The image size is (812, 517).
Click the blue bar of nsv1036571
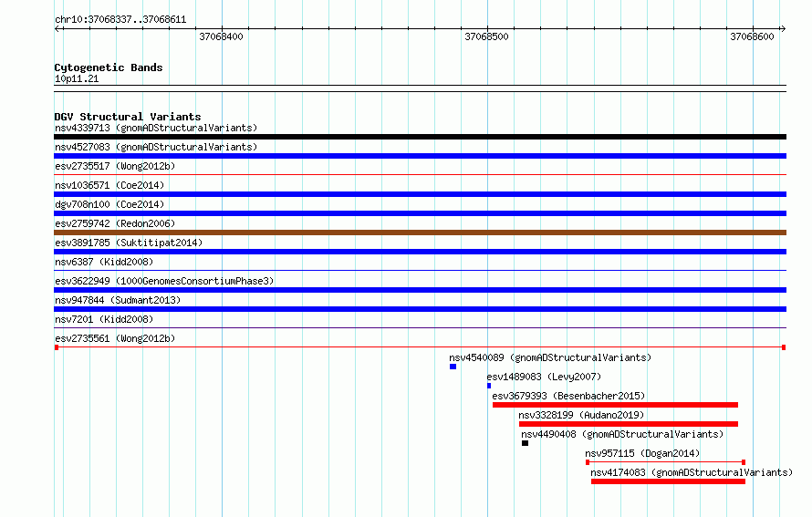(x=420, y=194)
